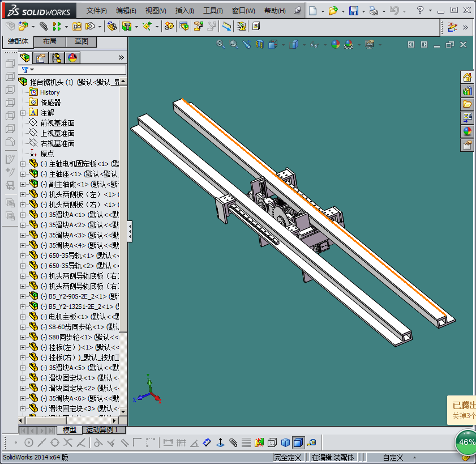Open the SolidWorks Resources home icon
The image size is (476, 464).
[468, 77]
